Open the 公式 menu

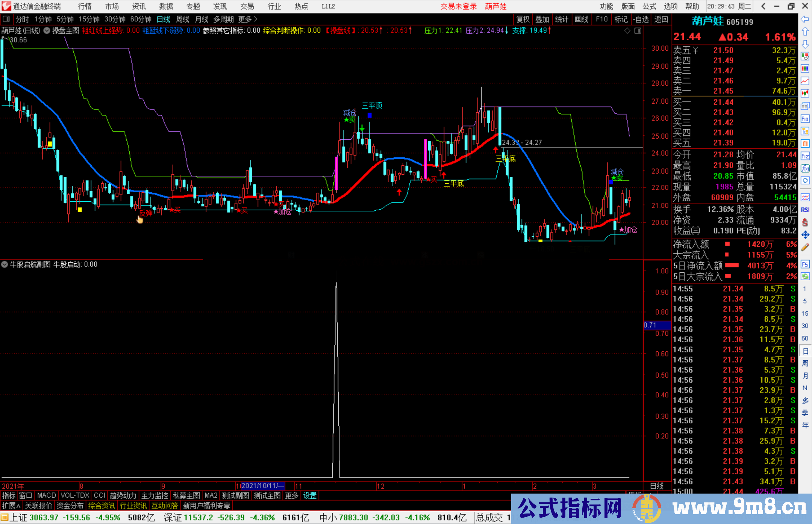point(649,6)
